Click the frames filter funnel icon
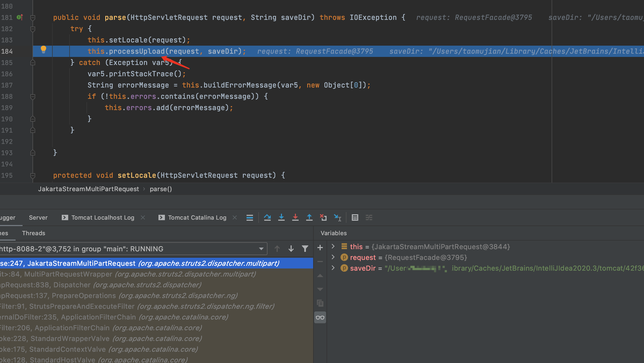644x363 pixels. coord(305,249)
